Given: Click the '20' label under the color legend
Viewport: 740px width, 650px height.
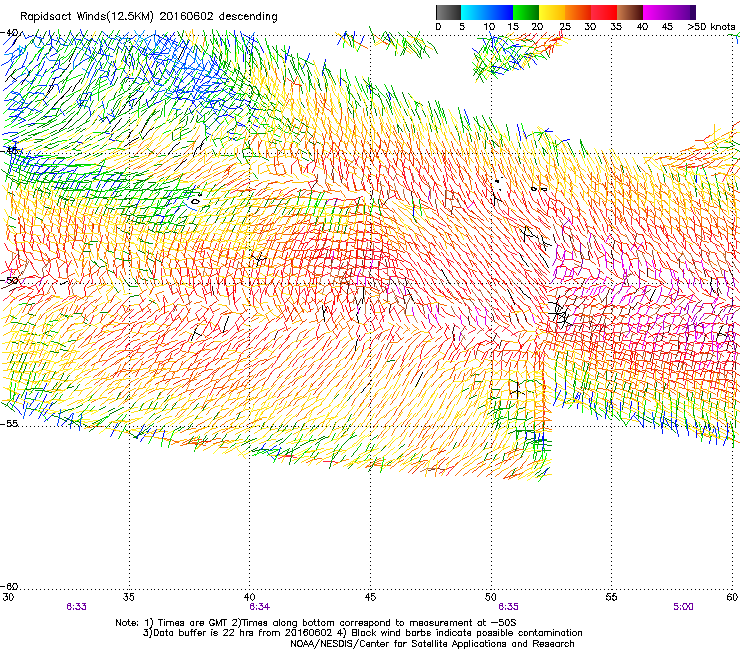Looking at the screenshot, I should pos(537,27).
